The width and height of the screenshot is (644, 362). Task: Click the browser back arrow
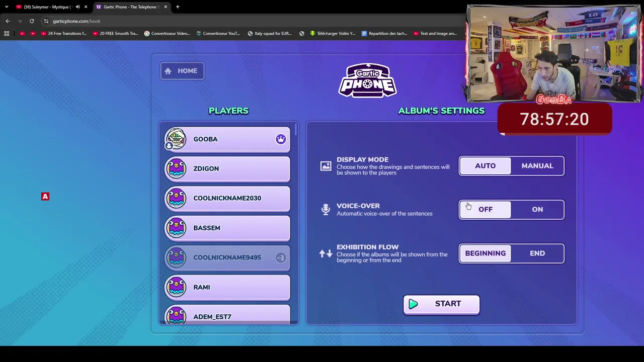pos(8,21)
